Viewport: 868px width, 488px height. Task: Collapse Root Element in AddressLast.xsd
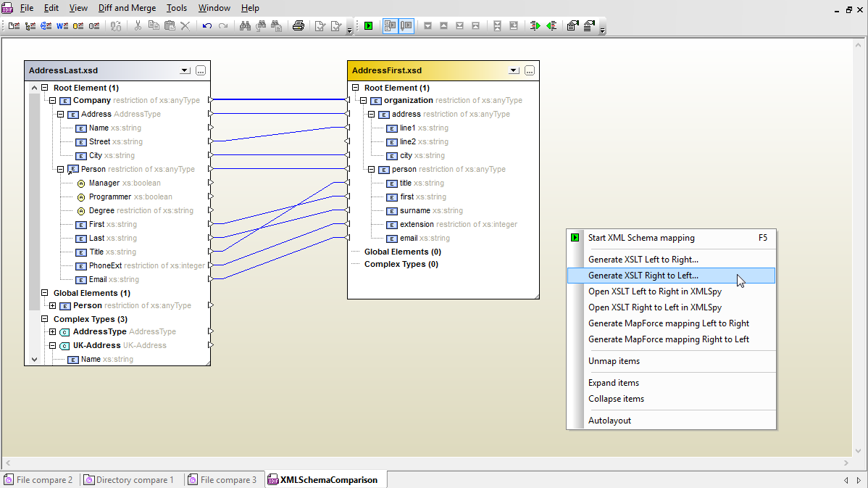[45, 88]
